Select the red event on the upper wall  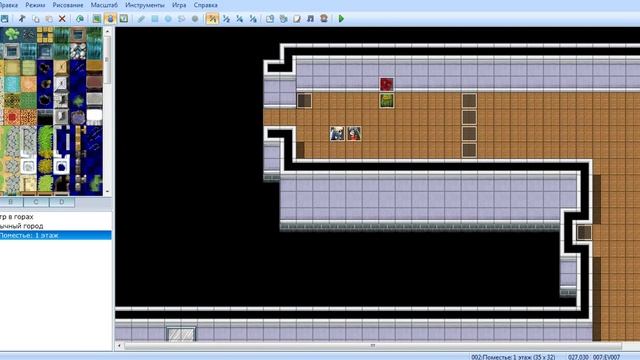[x=387, y=84]
